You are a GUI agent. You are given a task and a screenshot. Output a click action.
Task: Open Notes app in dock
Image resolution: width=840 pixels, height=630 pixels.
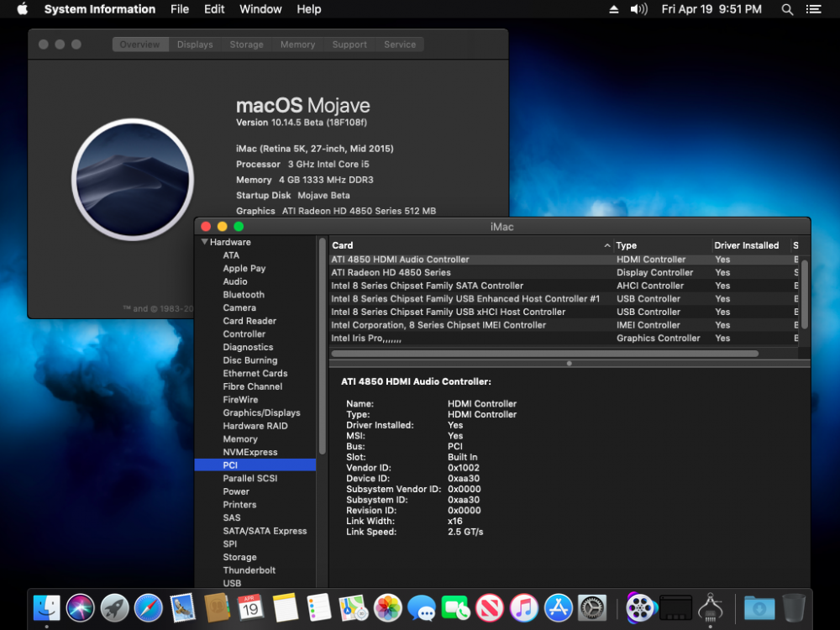pyautogui.click(x=285, y=608)
